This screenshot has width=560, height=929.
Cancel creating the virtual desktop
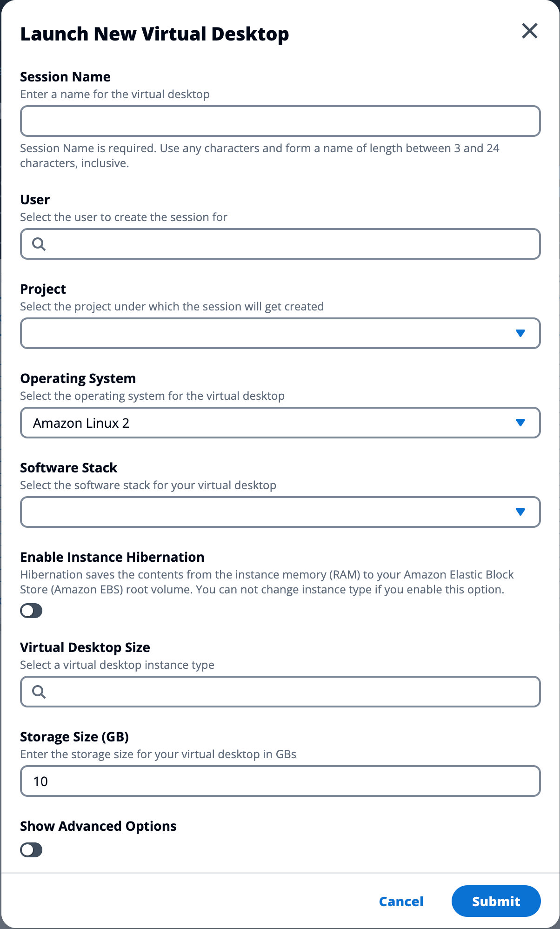401,901
